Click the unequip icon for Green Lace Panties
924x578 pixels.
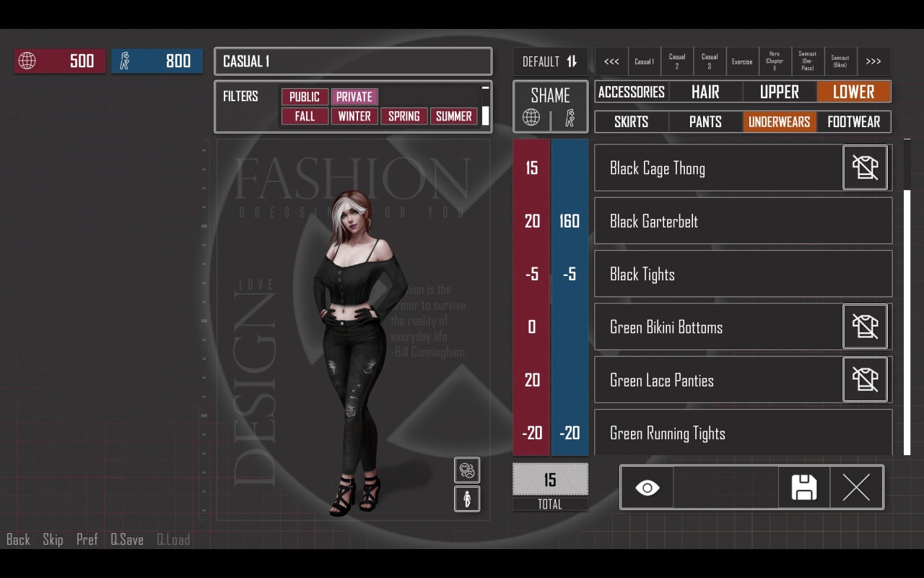click(x=865, y=380)
